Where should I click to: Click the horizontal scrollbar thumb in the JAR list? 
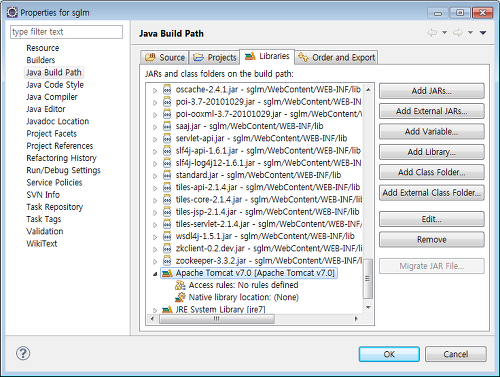pos(217,319)
